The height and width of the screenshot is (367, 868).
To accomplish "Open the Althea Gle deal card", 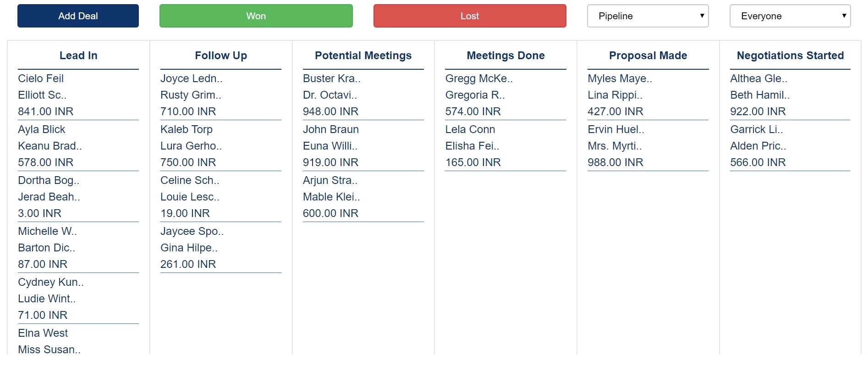I will coord(758,78).
